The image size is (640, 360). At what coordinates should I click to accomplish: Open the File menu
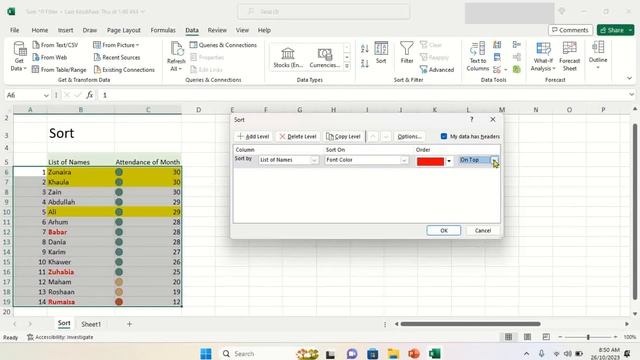(x=15, y=30)
